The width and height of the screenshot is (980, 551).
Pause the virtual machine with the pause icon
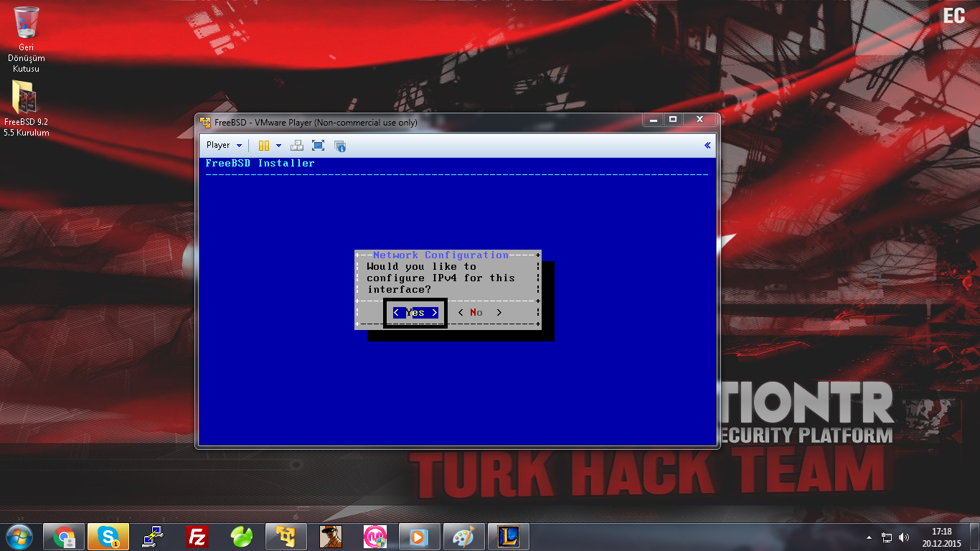(x=264, y=146)
